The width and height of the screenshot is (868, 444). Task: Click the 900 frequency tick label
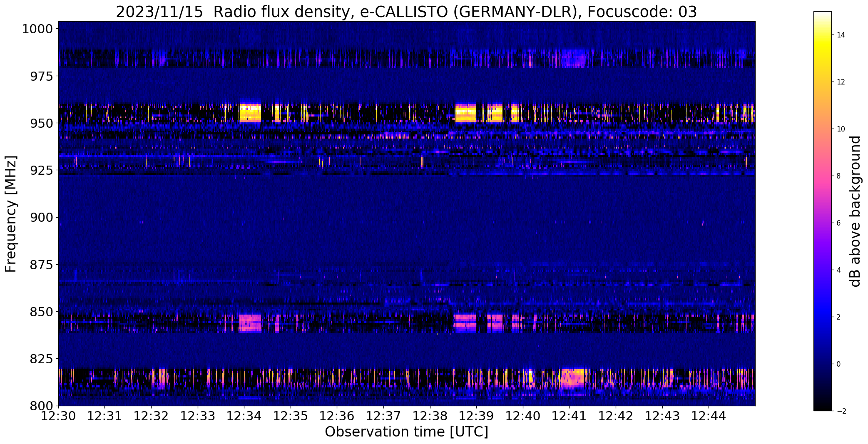pos(42,217)
